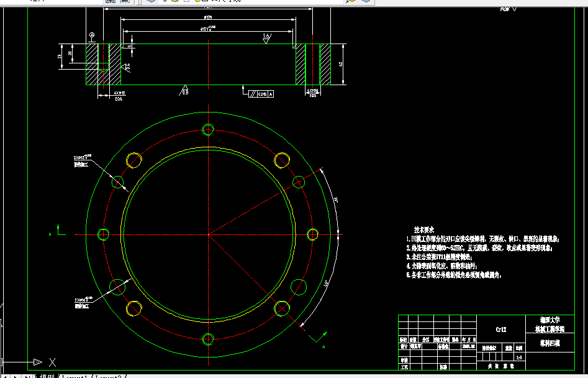Select the 年月日 cell in title block
This screenshot has width=588, height=378.
tap(469, 339)
